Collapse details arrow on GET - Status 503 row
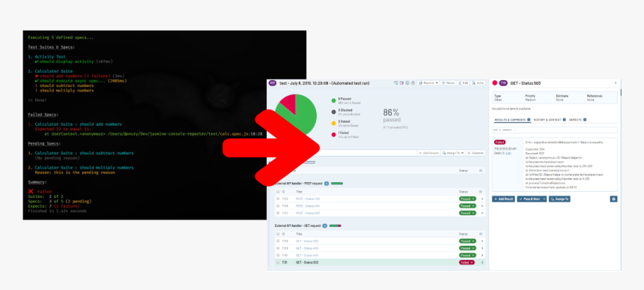644x290 pixels. click(482, 262)
